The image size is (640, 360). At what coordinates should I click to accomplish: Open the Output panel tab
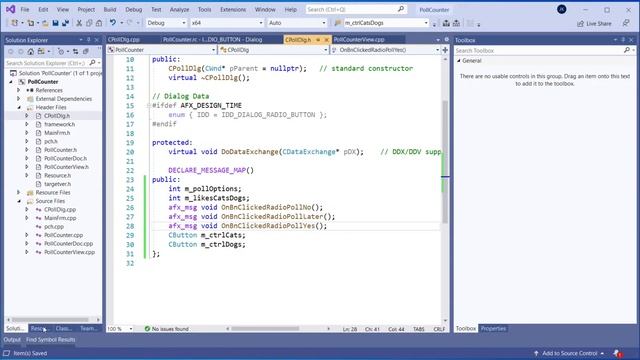coord(12,340)
